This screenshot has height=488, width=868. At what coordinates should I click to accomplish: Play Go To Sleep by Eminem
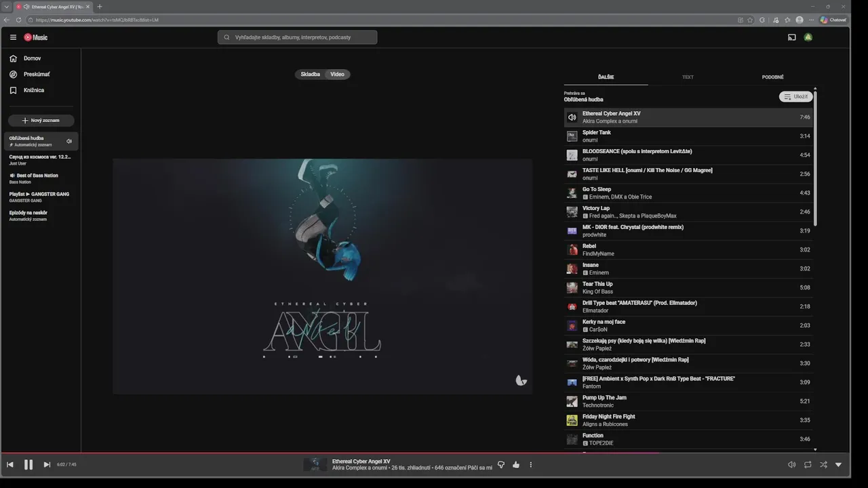pyautogui.click(x=688, y=193)
